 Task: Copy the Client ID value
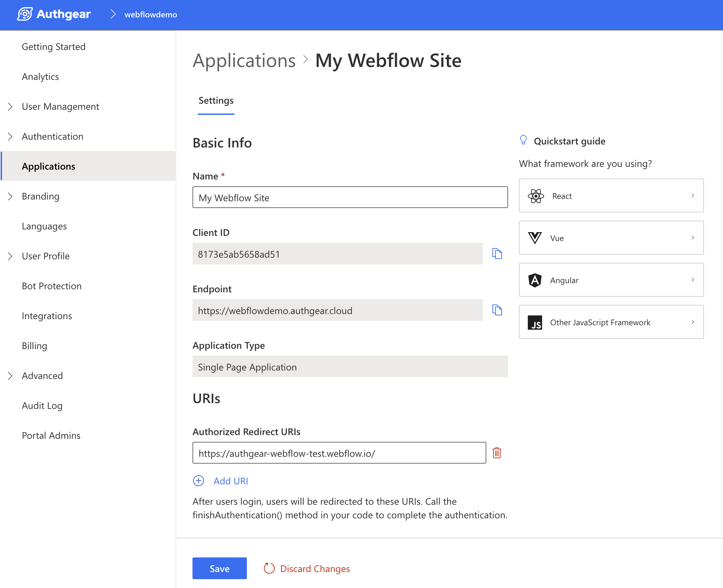[497, 254]
